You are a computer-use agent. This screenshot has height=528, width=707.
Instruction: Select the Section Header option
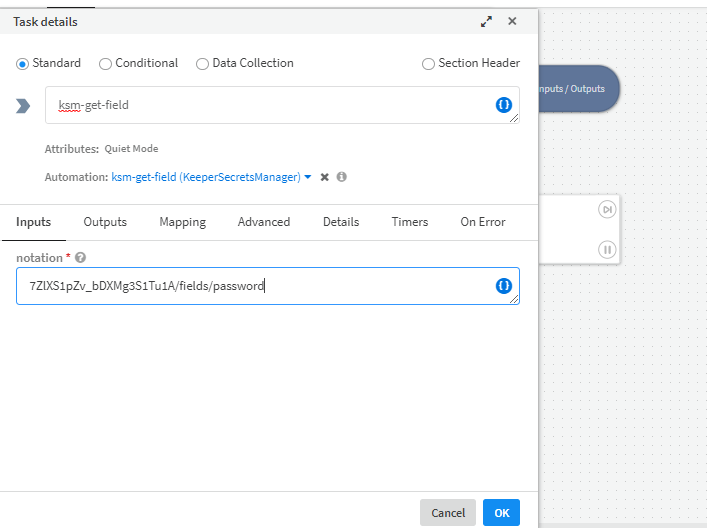(x=429, y=63)
